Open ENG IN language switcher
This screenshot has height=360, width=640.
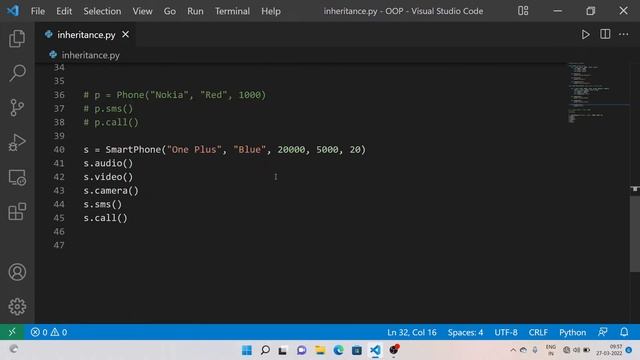551,350
